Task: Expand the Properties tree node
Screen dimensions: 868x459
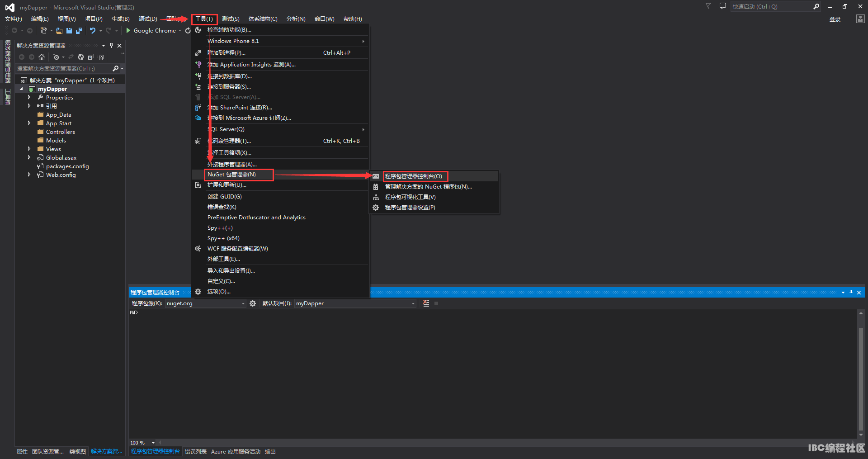Action: pyautogui.click(x=29, y=97)
